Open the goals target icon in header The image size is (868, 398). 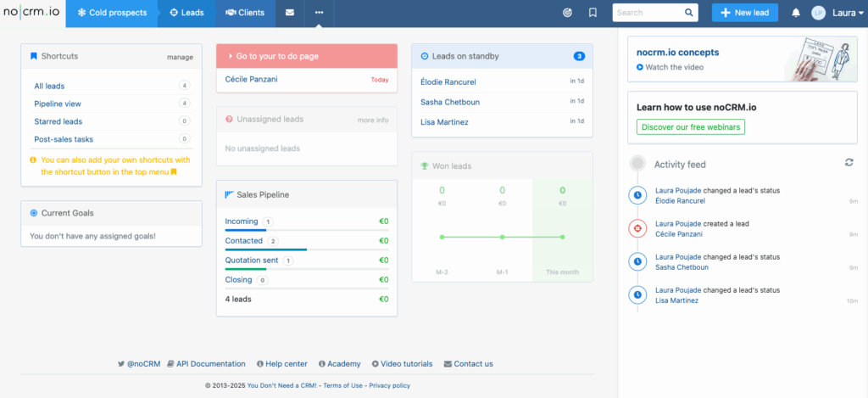click(x=567, y=13)
